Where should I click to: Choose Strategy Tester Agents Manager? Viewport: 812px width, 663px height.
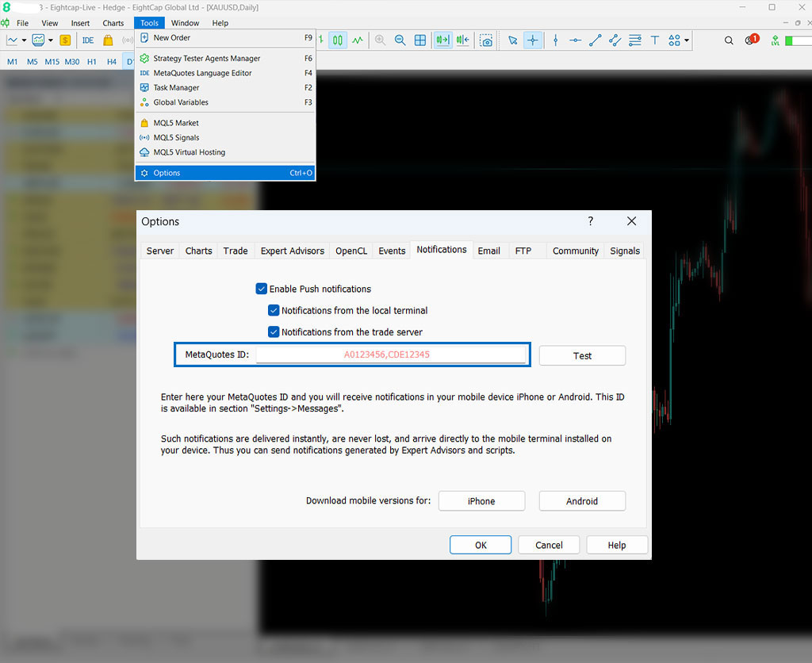point(225,59)
